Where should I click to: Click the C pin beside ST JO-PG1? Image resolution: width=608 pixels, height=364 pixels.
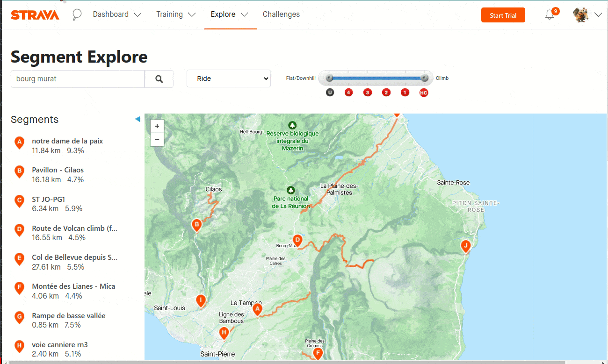coord(19,200)
